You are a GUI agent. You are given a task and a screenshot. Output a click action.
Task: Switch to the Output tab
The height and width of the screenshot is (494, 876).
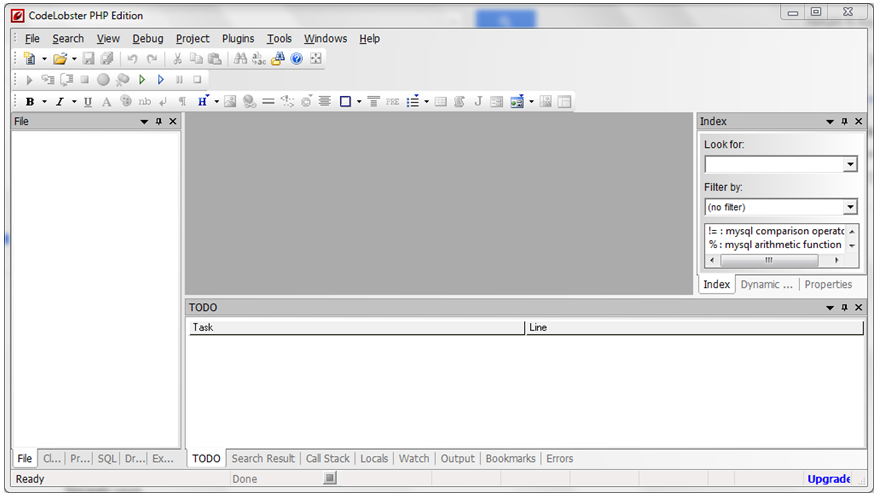458,459
